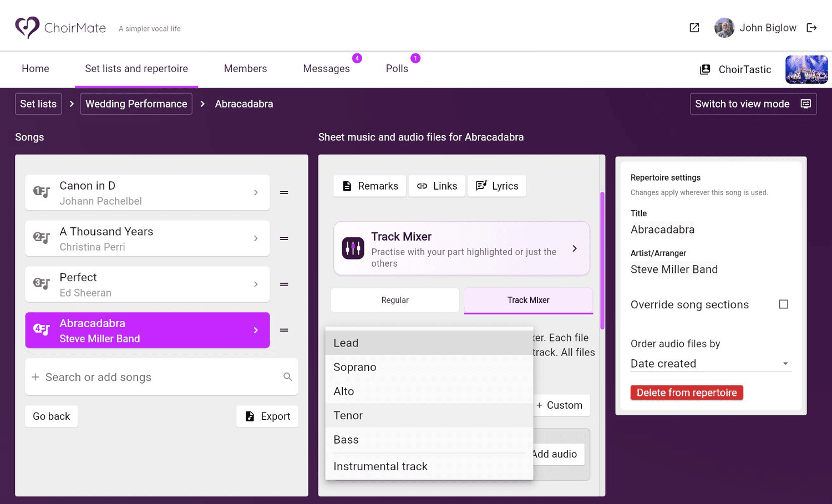Viewport: 832px width, 504px height.
Task: Click the Go back button
Action: coord(51,416)
